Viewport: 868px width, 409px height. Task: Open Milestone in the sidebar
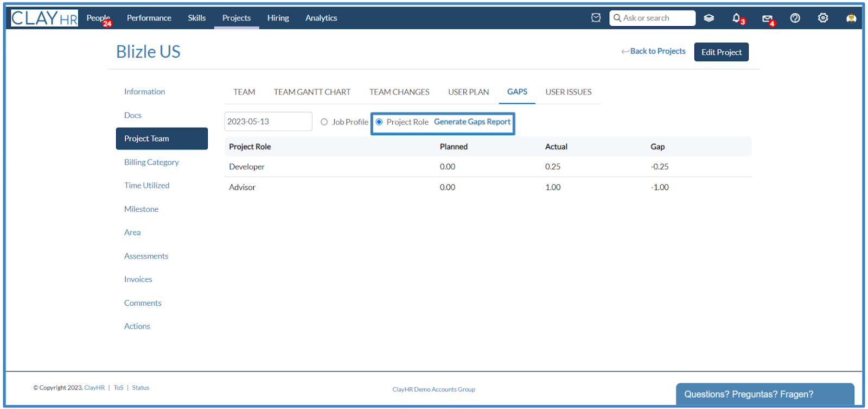[x=141, y=209]
